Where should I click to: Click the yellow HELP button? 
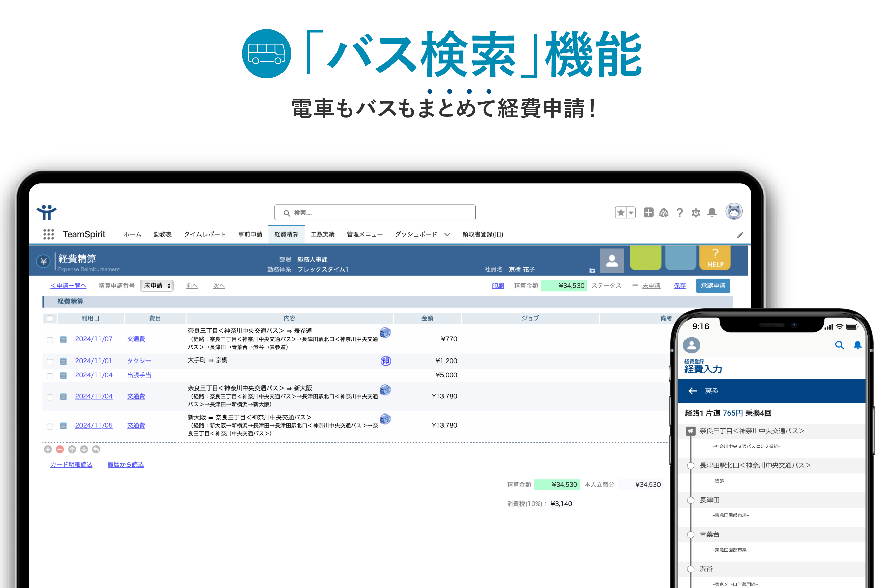tap(715, 258)
